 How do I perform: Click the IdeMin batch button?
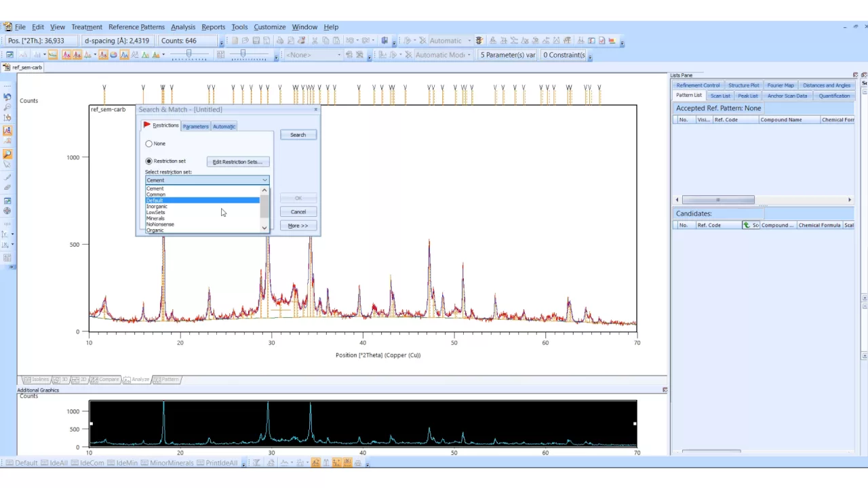coord(122,463)
